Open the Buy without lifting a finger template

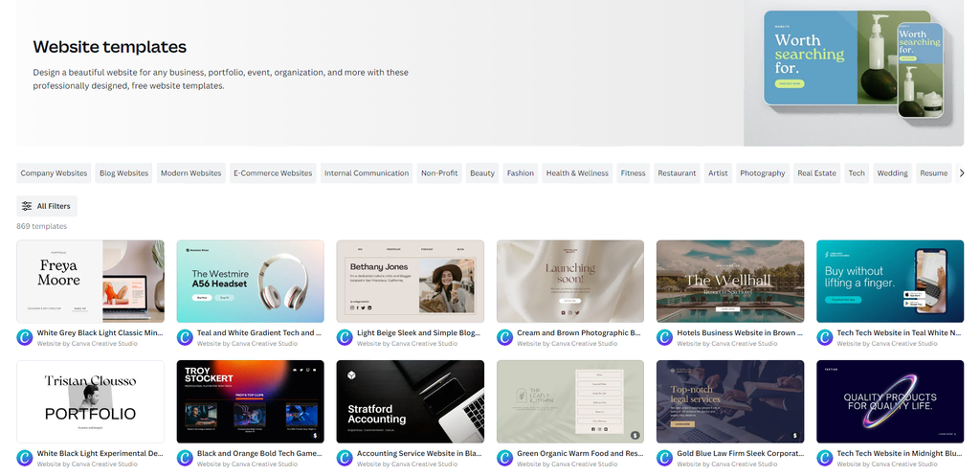pyautogui.click(x=890, y=282)
